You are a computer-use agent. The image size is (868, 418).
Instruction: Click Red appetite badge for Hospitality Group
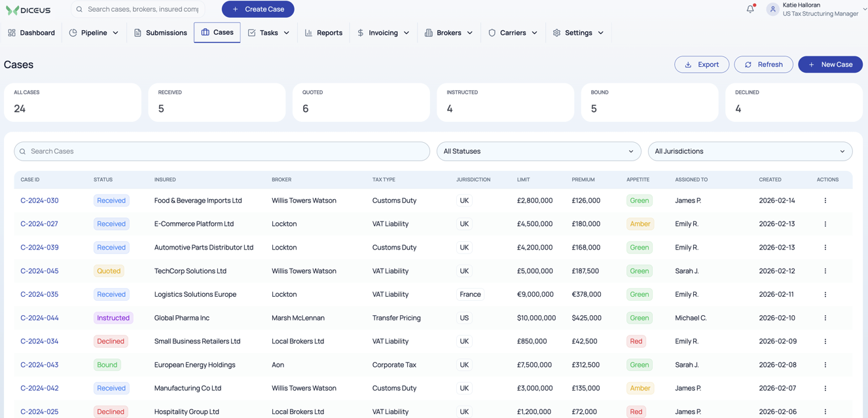coord(636,412)
